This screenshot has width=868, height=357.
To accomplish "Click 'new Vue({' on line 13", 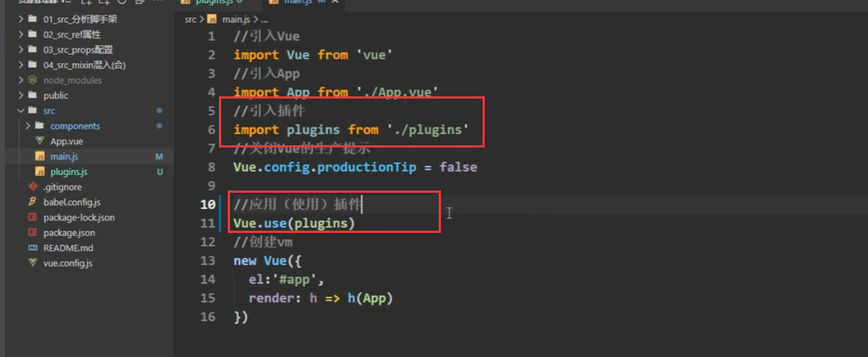I will [266, 261].
